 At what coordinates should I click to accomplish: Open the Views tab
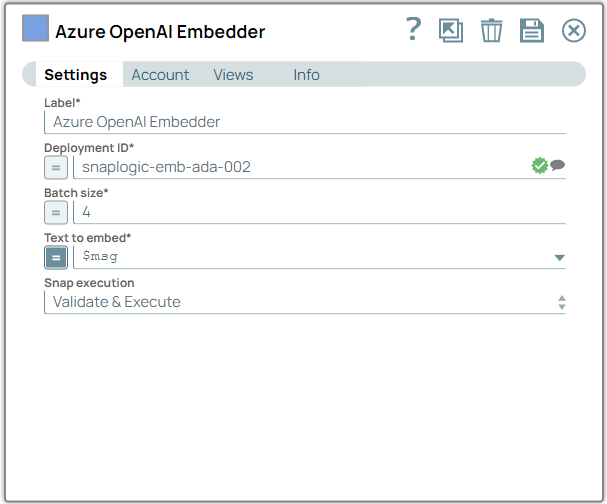tap(233, 75)
